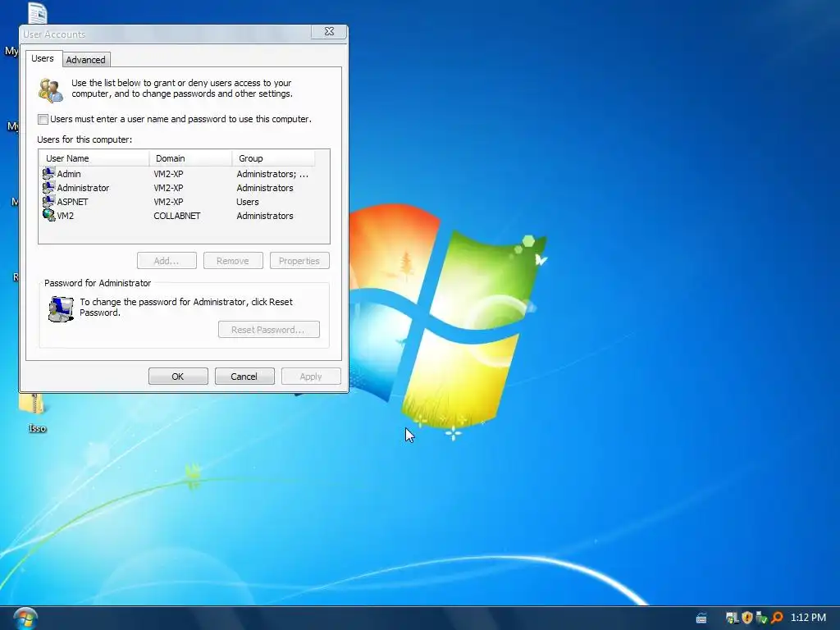Sort by the Domain column header
The height and width of the screenshot is (630, 840).
point(190,158)
